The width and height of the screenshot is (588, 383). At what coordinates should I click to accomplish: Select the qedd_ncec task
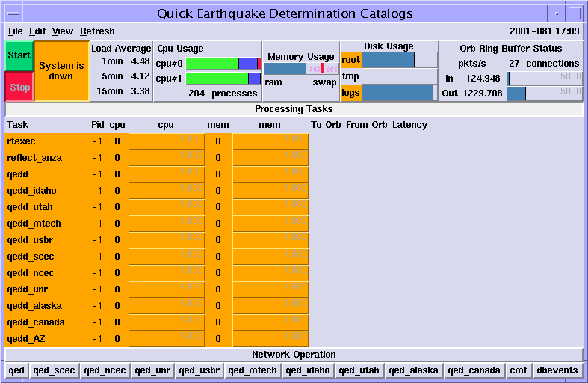point(31,273)
